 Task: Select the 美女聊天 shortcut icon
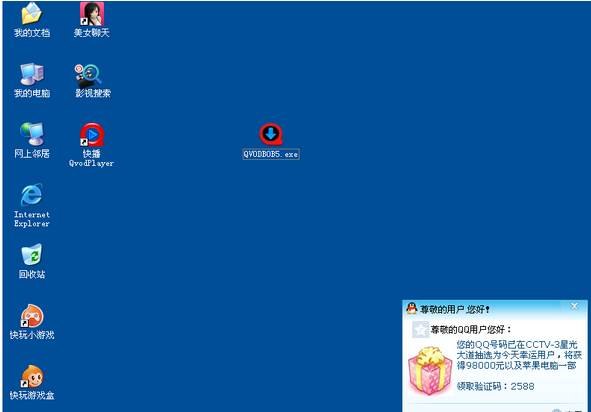coord(92,14)
